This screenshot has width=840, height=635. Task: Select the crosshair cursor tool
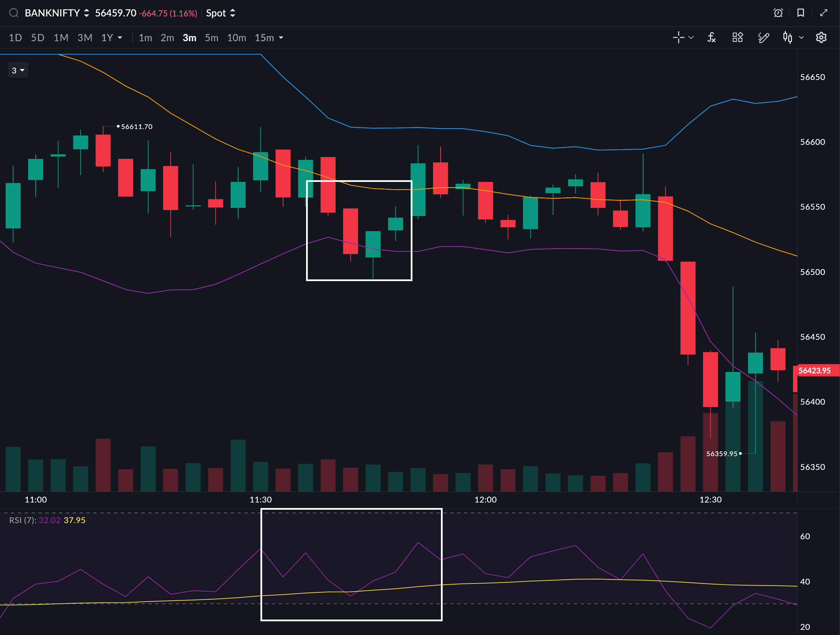678,38
